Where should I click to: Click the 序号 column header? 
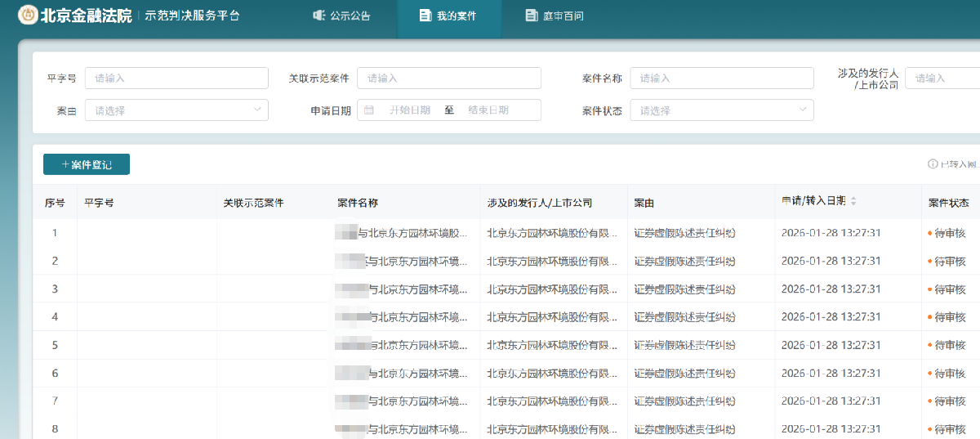(x=54, y=203)
